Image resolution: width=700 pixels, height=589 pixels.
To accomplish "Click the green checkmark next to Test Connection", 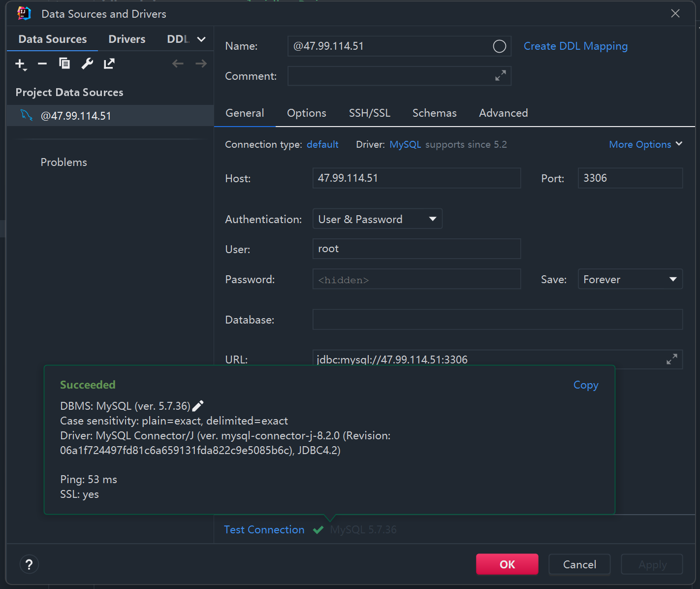I will click(x=318, y=530).
